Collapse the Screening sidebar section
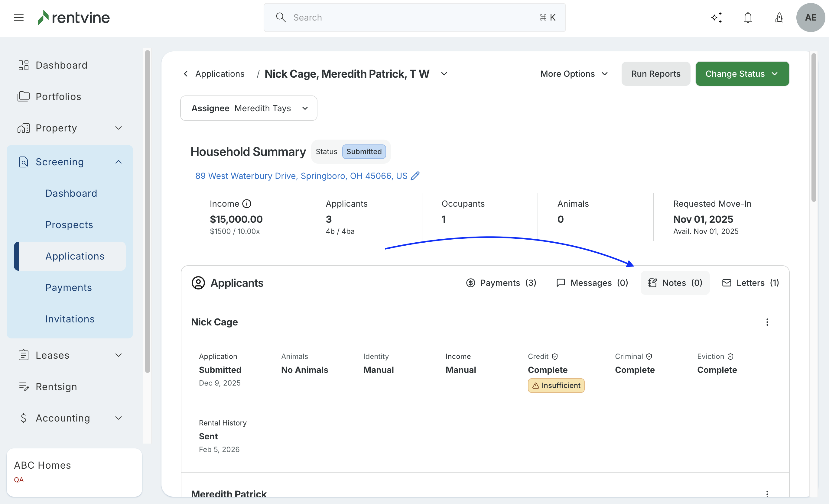This screenshot has height=504, width=829. pyautogui.click(x=119, y=162)
